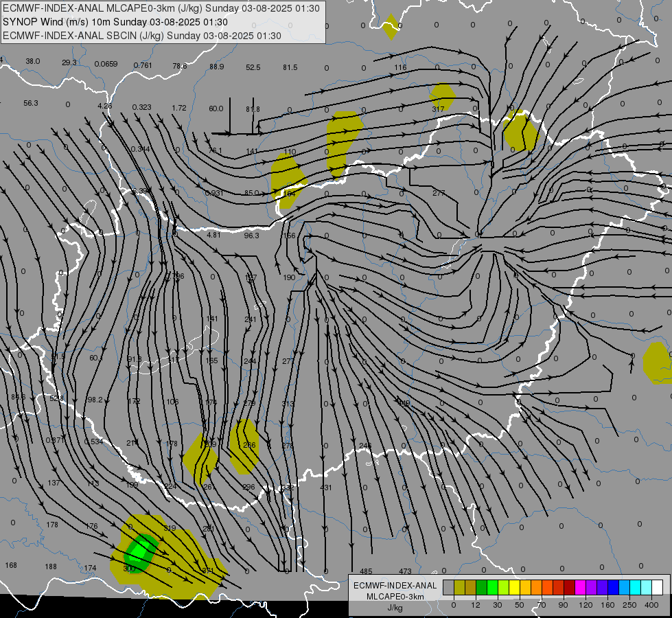Pick the pure blue legend swatch
This screenshot has height=618, width=672.
(x=613, y=587)
